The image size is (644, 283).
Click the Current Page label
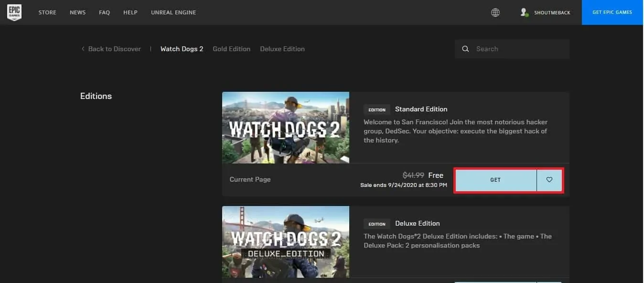point(250,179)
